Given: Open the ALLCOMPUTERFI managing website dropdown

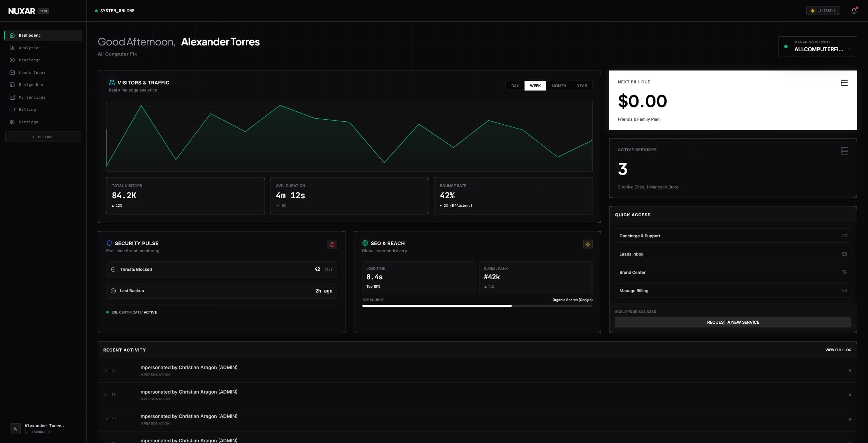Looking at the screenshot, I should click(817, 46).
